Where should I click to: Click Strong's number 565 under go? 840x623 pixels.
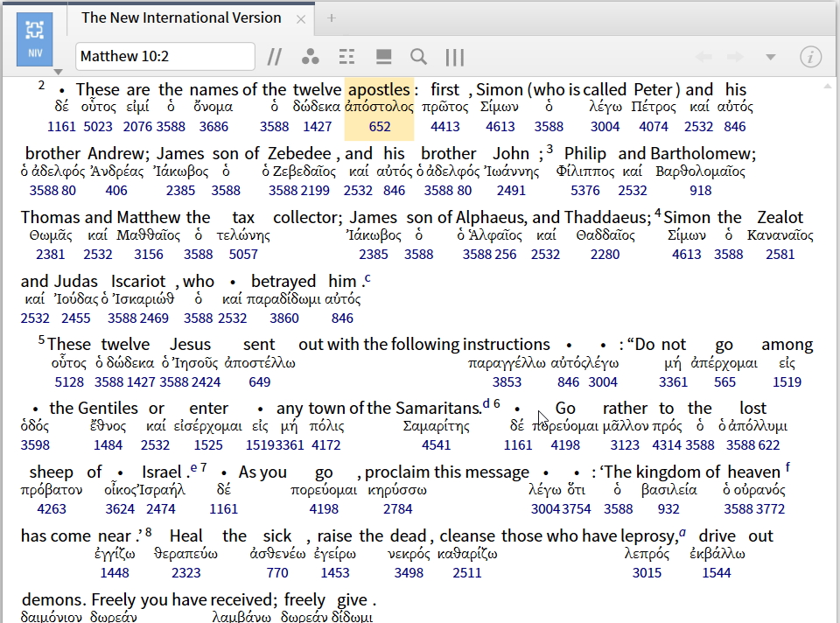click(x=724, y=382)
